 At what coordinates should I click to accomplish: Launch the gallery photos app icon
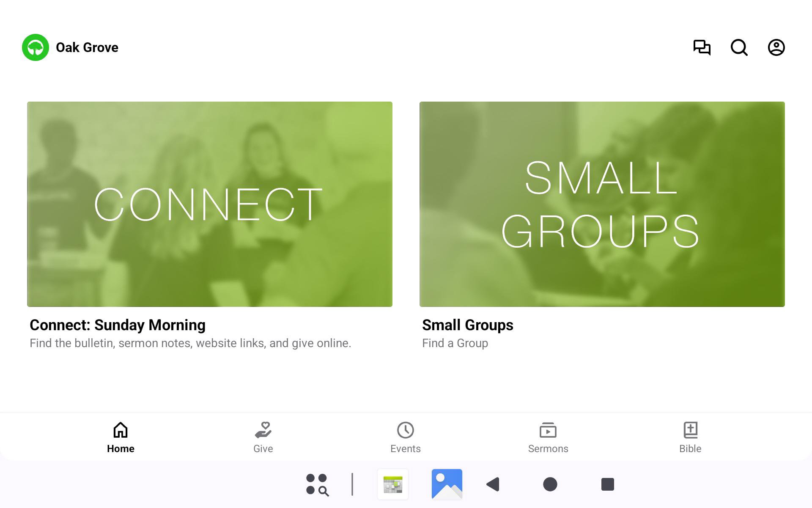(x=447, y=484)
